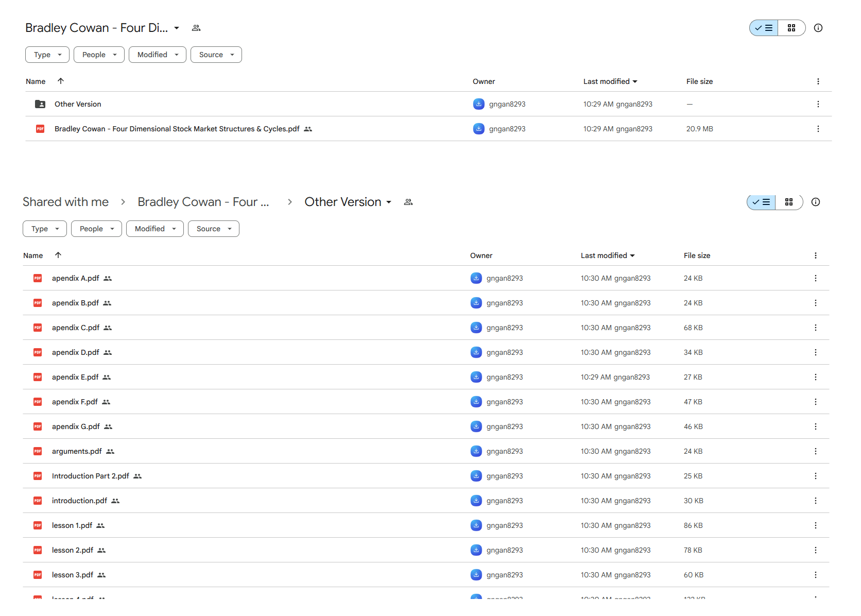
Task: Click upper list column options three-dot icon
Action: [818, 81]
